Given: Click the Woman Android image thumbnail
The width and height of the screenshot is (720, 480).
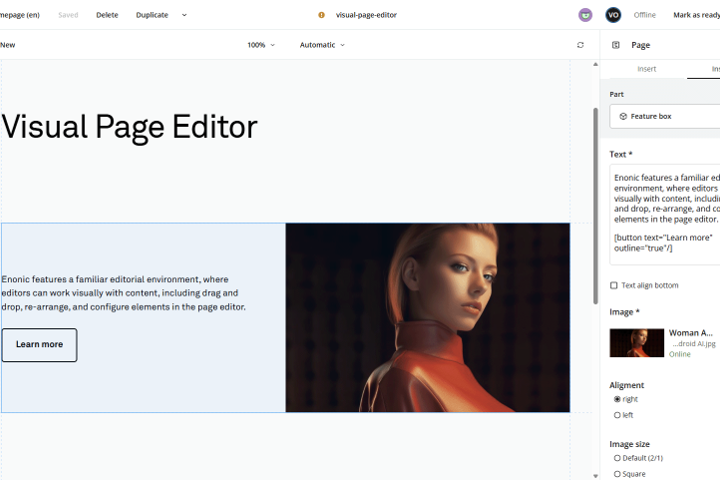Looking at the screenshot, I should coord(636,343).
